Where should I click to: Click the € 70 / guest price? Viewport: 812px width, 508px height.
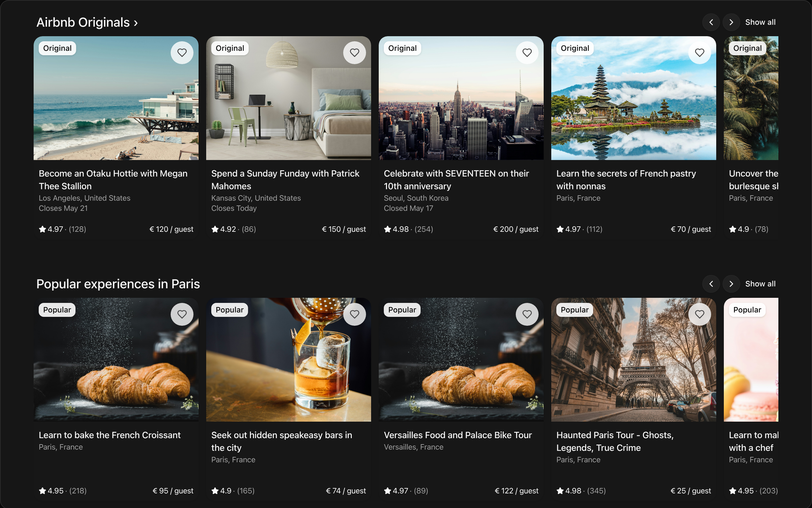(x=691, y=229)
